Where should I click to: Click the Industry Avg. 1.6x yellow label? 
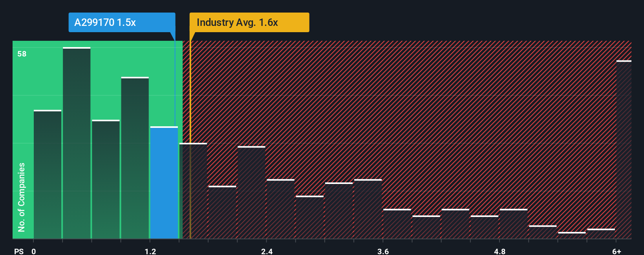pos(249,22)
